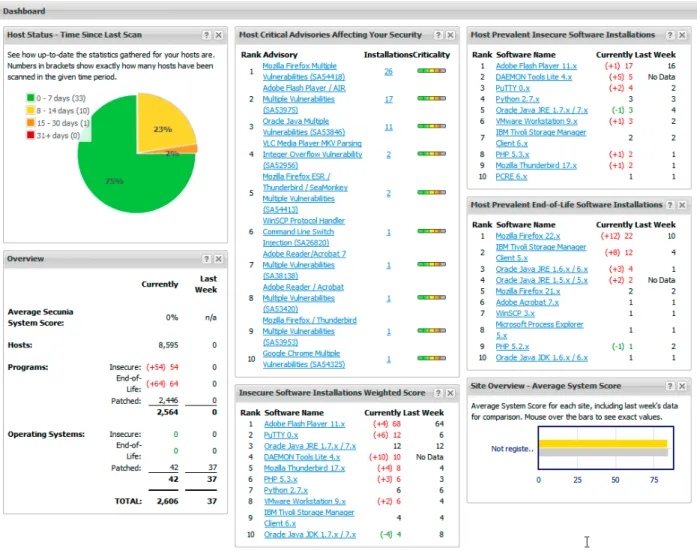Open Oracle Java JDK 1.6.x / 6.x link
Screen dimensions: 697x551
[x=541, y=358]
